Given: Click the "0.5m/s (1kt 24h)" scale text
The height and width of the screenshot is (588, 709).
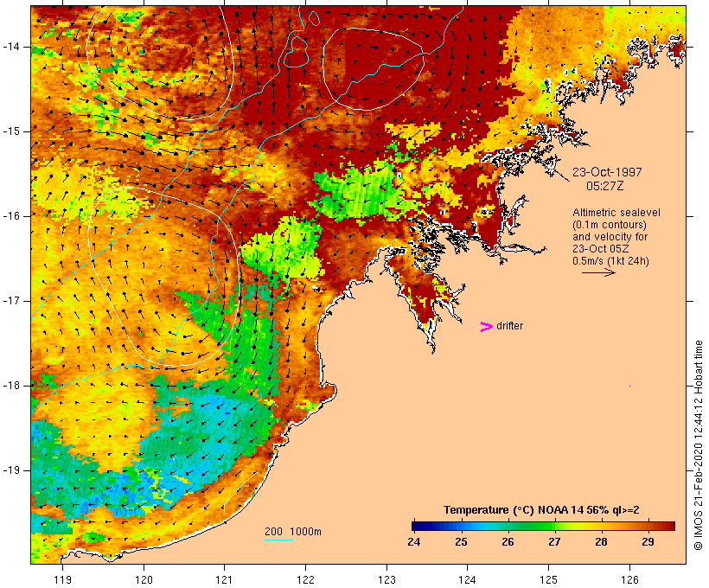Looking at the screenshot, I should 610,261.
